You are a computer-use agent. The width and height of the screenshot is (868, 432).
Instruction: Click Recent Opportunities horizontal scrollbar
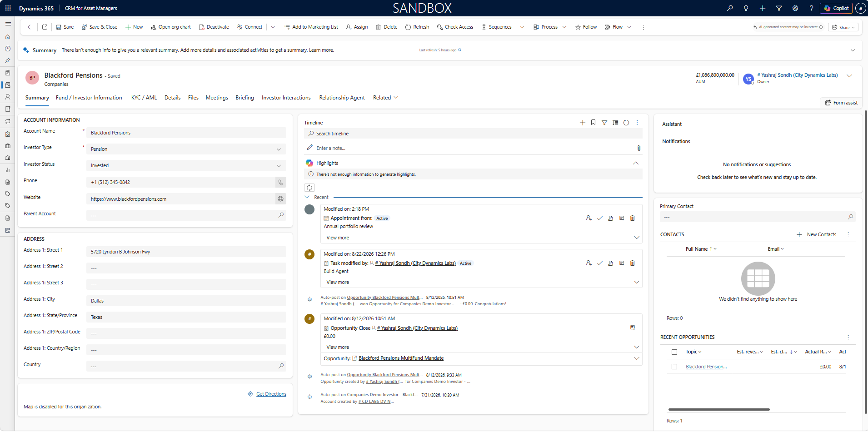719,409
